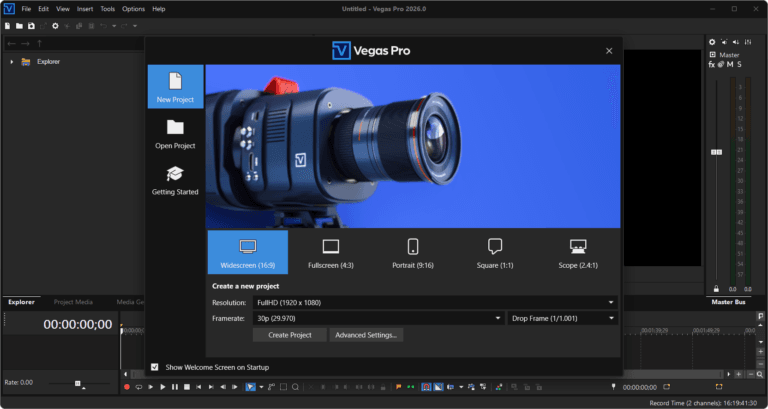Switch to the Project Media tab

(x=73, y=302)
